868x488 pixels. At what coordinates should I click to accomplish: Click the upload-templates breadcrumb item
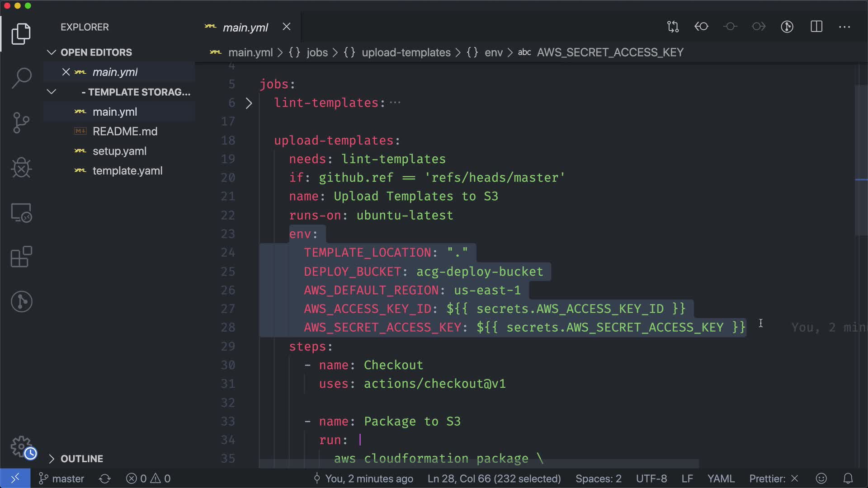[x=406, y=52]
